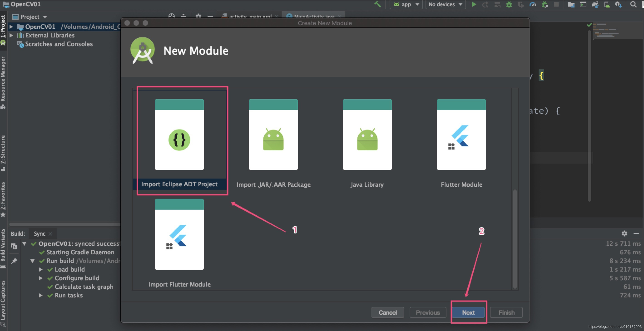Select the Import .JAR/.AAR Package card
Viewport: 644px width, 331px height.
(273, 140)
